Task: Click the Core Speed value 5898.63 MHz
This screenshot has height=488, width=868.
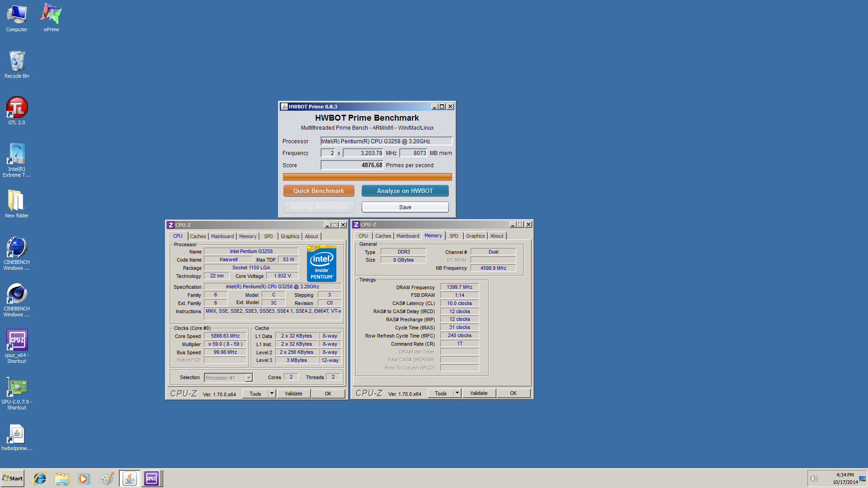Action: tap(225, 336)
